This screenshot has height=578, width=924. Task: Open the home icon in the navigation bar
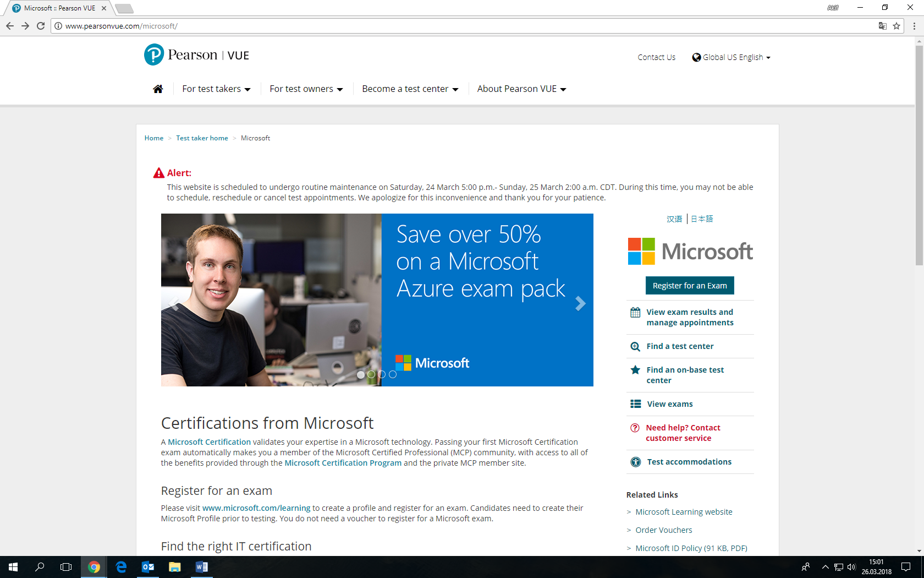[158, 89]
